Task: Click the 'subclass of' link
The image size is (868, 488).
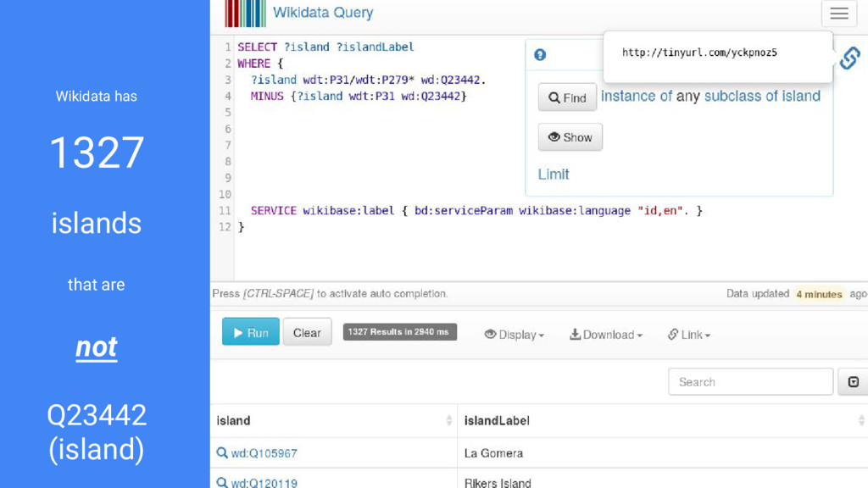Action: click(x=741, y=97)
